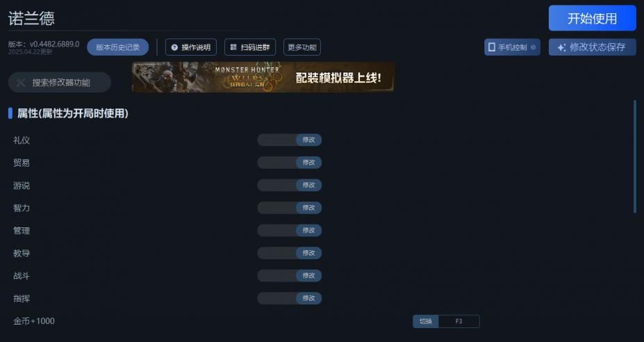This screenshot has width=644, height=342.
Task: Click the F3 hotkey box
Action: pos(459,321)
